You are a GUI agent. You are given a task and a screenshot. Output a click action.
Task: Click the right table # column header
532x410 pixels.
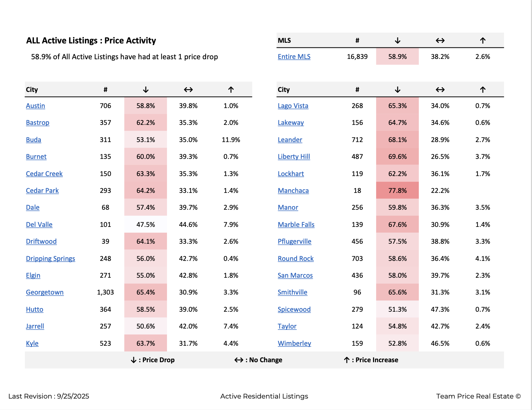pos(357,90)
